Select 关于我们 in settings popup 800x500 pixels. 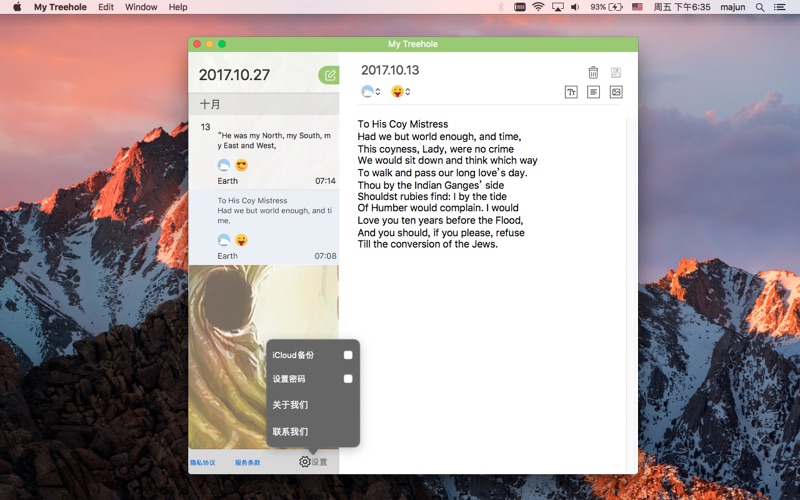click(x=290, y=405)
